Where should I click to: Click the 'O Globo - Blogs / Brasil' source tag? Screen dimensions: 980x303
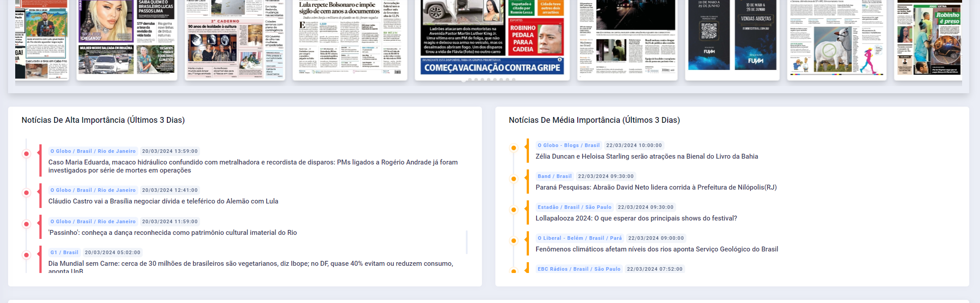569,145
